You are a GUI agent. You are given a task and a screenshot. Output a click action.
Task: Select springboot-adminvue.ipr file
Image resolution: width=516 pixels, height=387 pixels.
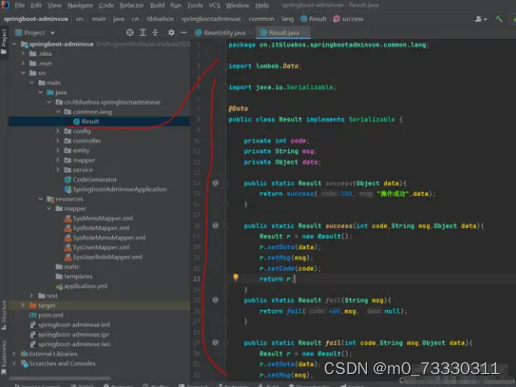tap(69, 334)
